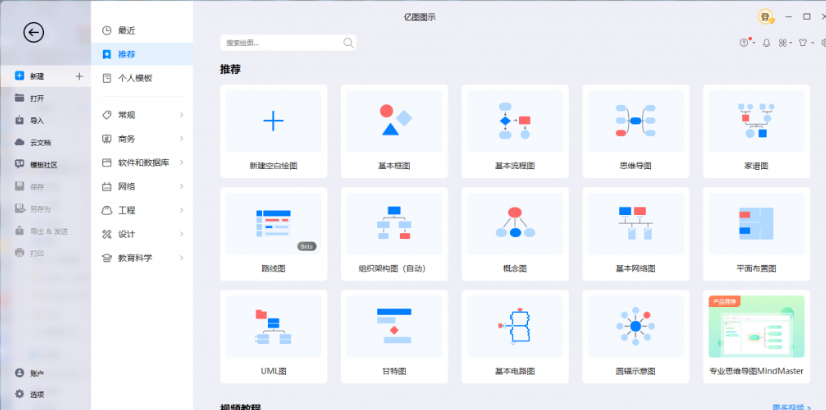
Task: Click the user avatar 登 icon
Action: click(766, 17)
